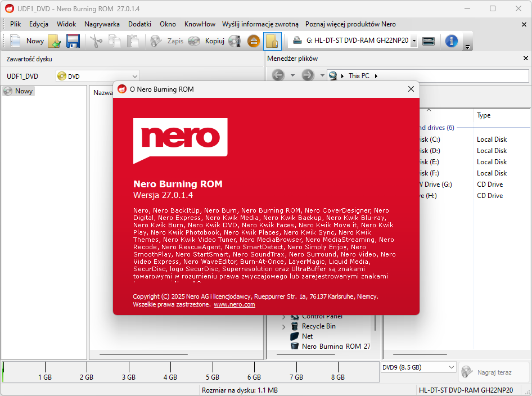Expand the Control Panel tree node
The height and width of the screenshot is (396, 532).
283,317
